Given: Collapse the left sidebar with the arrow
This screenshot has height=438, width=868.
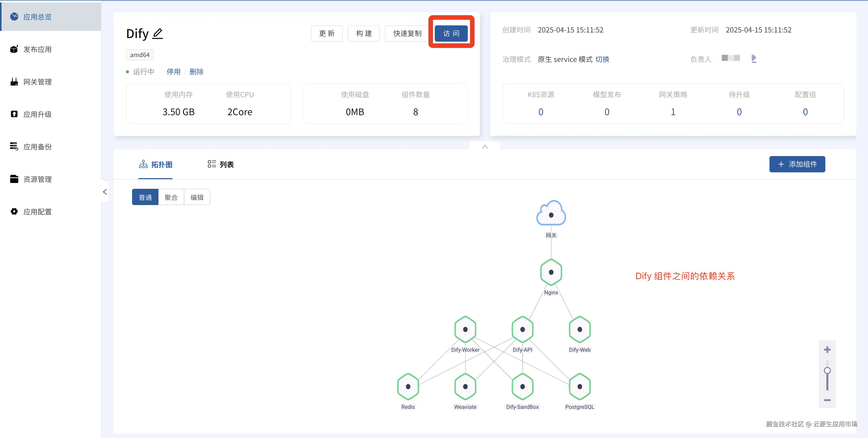Looking at the screenshot, I should [x=105, y=192].
